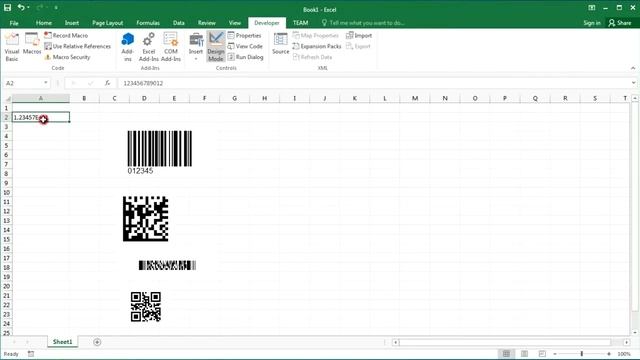Open the undo history dropdown arrow

(28, 7)
